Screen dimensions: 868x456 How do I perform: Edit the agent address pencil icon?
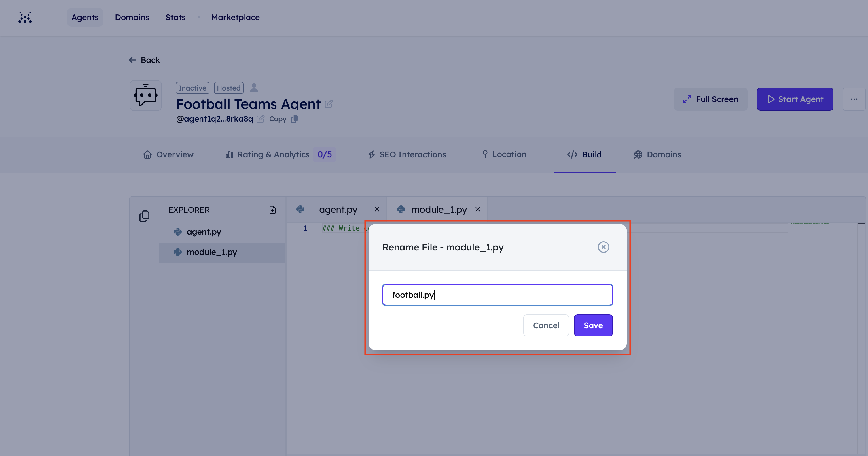point(260,119)
